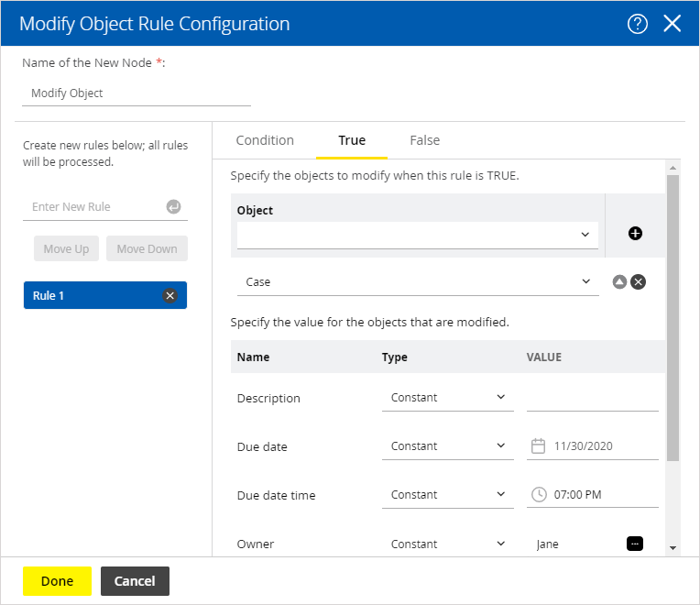Screen dimensions: 700x605
Task: Open Owner lookup ellipsis button
Action: coord(635,544)
